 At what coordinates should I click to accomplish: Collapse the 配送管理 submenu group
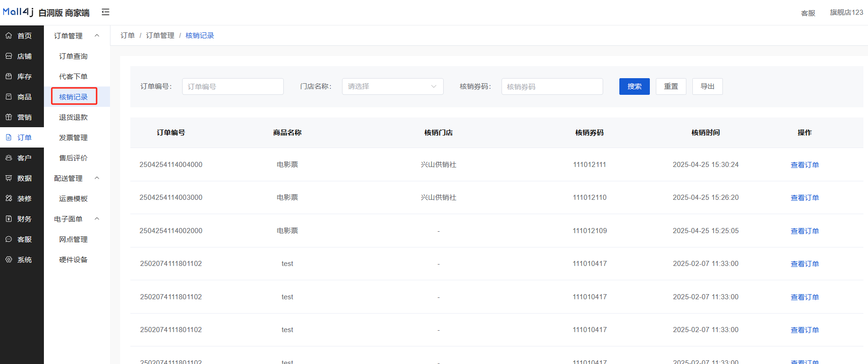point(97,178)
